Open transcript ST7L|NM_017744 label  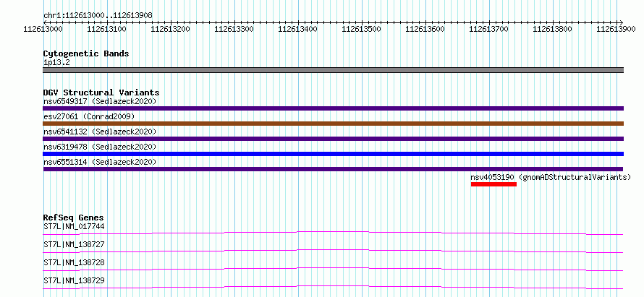[74, 226]
